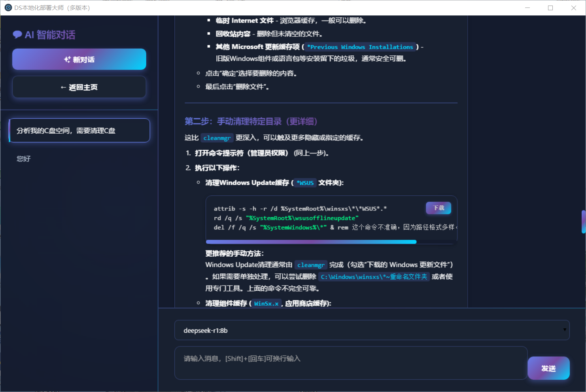This screenshot has height=392, width=586.
Task: Click the *WSUS tag next to Windows Update缓存
Action: [304, 183]
